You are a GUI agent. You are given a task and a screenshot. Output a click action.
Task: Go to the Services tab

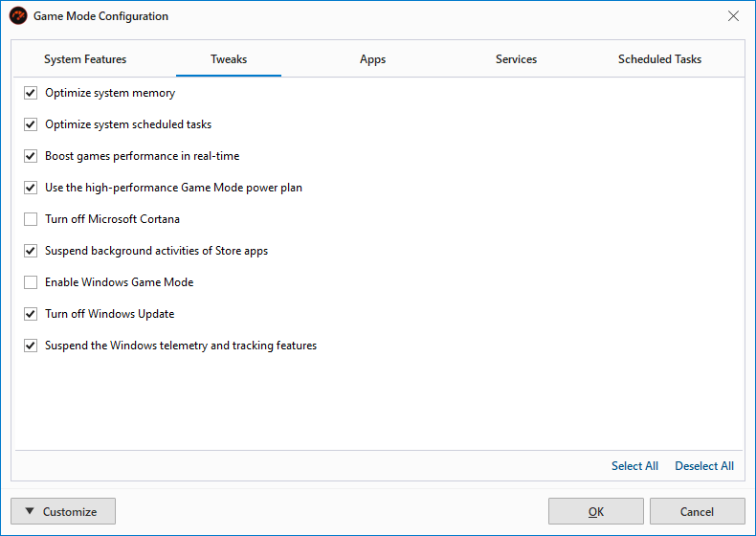coord(516,59)
